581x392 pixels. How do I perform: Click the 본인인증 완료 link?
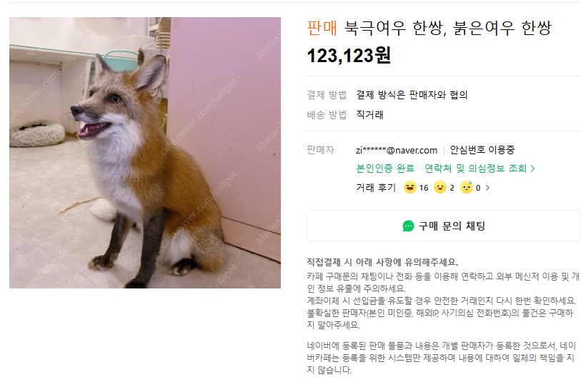(x=385, y=169)
